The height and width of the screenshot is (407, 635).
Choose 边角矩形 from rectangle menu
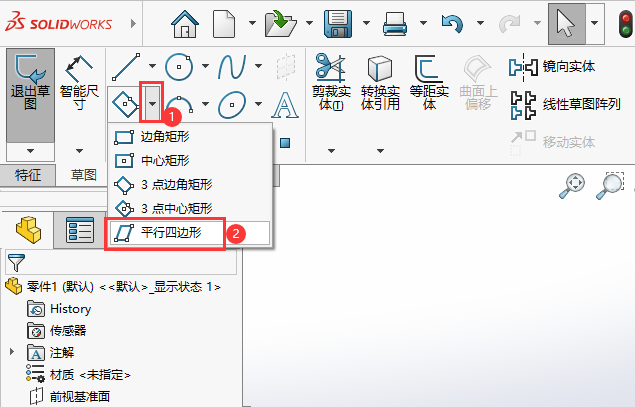190,137
